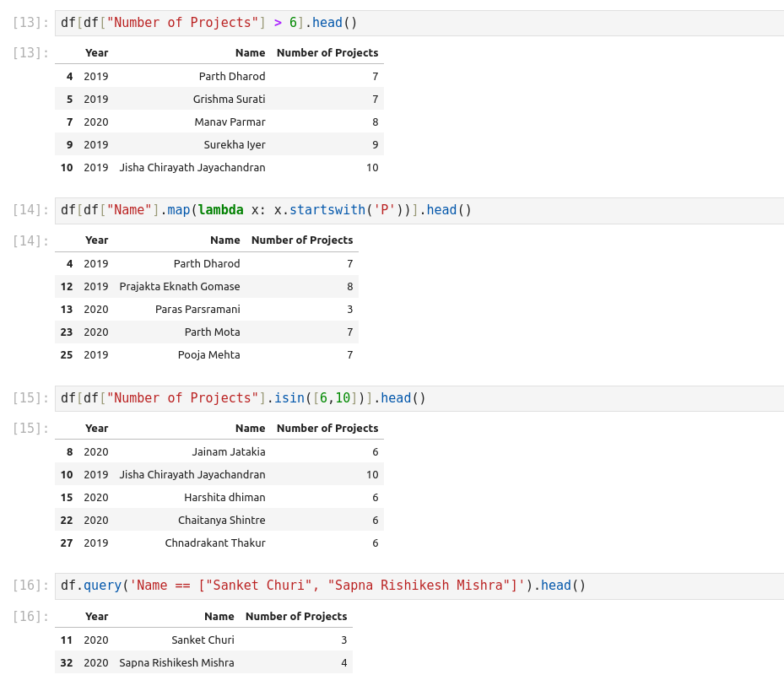The height and width of the screenshot is (691, 784).
Task: Click the Jainam Jatakia name cell
Action: (x=228, y=452)
